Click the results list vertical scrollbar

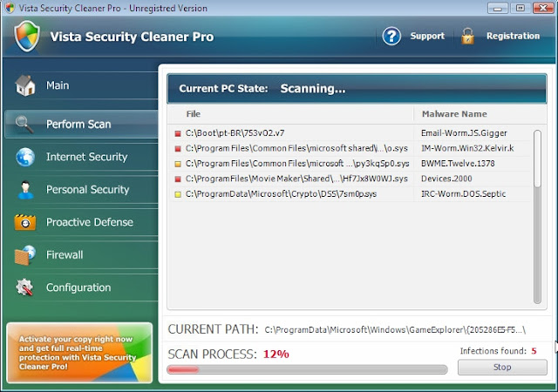click(x=537, y=217)
